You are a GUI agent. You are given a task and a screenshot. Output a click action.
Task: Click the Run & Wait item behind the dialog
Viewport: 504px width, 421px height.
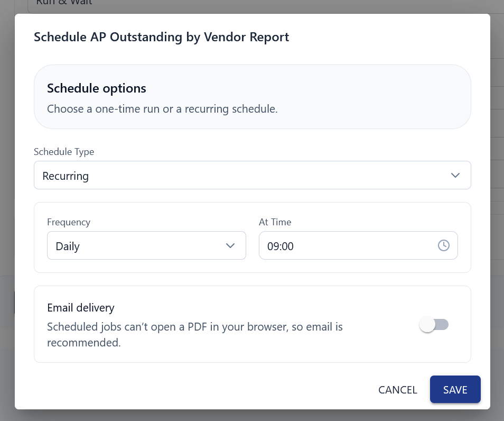click(x=63, y=3)
